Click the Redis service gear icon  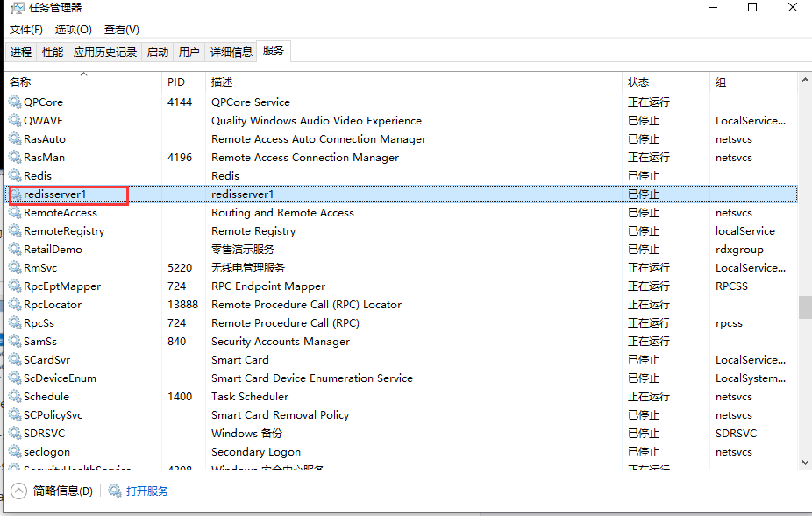16,175
